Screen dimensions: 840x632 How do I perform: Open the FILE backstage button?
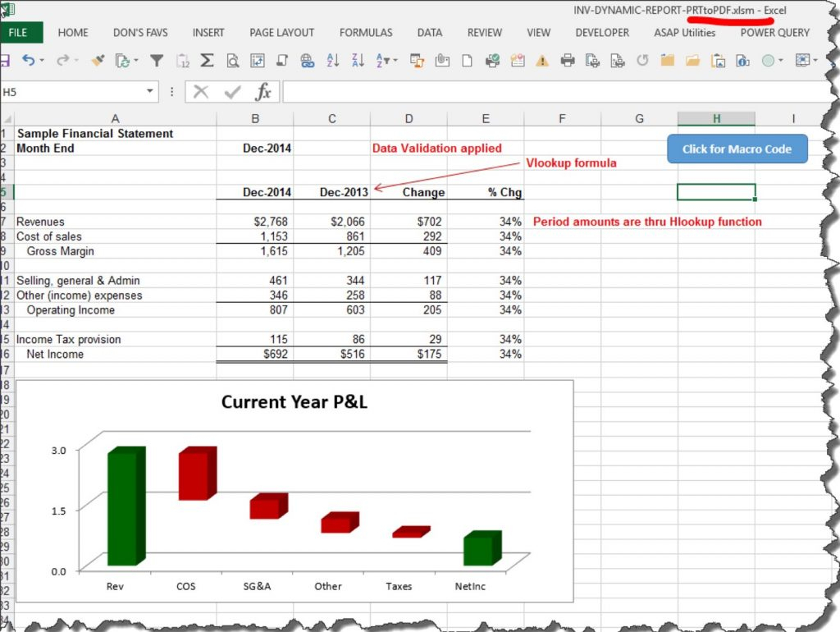pos(18,33)
